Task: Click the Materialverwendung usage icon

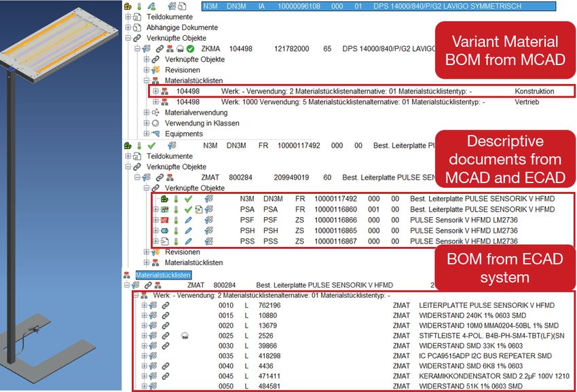Action: (x=155, y=113)
